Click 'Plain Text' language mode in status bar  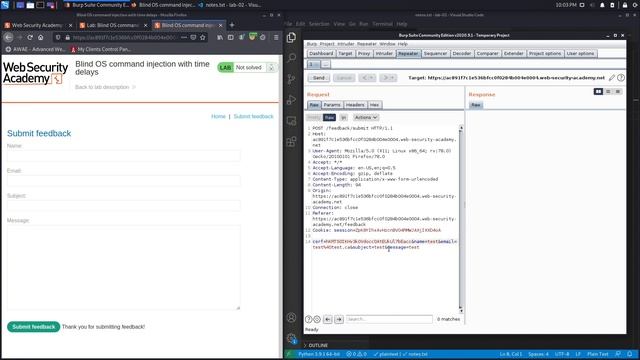pyautogui.click(x=598, y=354)
